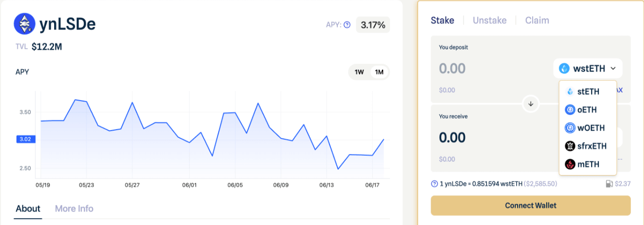This screenshot has width=644, height=225.
Task: Click the swap direction arrow icon
Action: (x=531, y=104)
